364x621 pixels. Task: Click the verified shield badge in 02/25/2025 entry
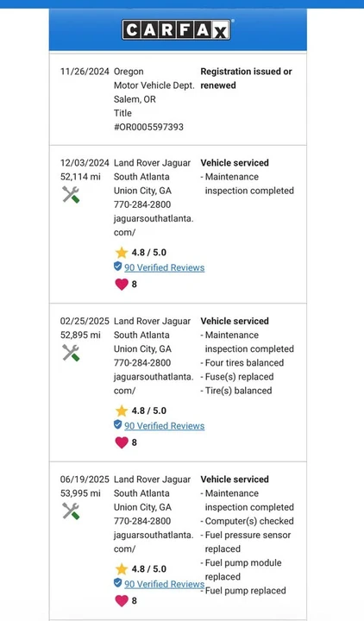pos(117,424)
